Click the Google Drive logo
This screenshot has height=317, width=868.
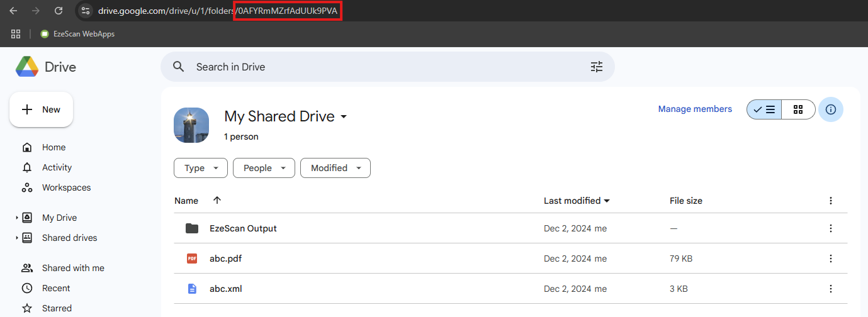(28, 67)
